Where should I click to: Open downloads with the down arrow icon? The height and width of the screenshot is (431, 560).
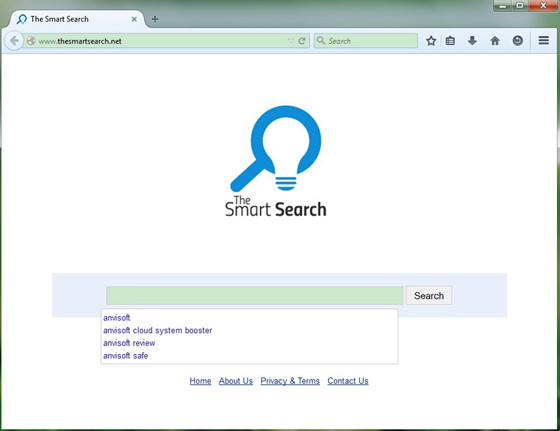(x=472, y=41)
